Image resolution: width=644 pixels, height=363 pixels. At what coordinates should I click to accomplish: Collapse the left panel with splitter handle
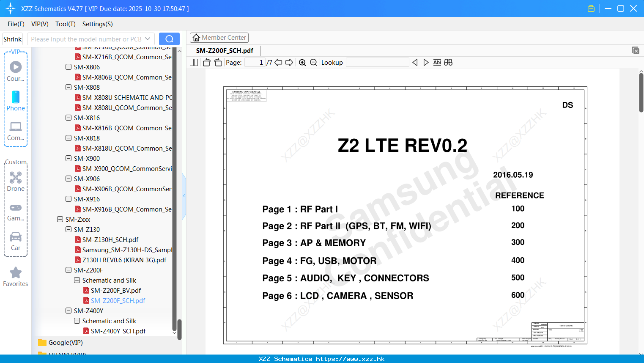point(184,195)
